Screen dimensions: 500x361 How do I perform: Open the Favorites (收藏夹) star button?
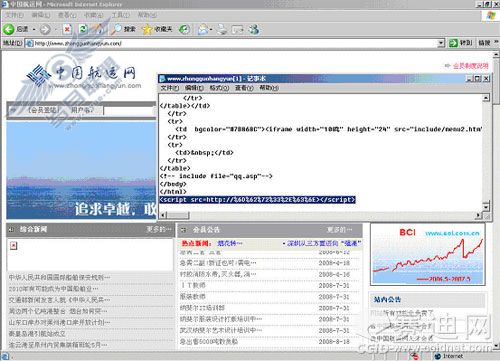coord(157,30)
